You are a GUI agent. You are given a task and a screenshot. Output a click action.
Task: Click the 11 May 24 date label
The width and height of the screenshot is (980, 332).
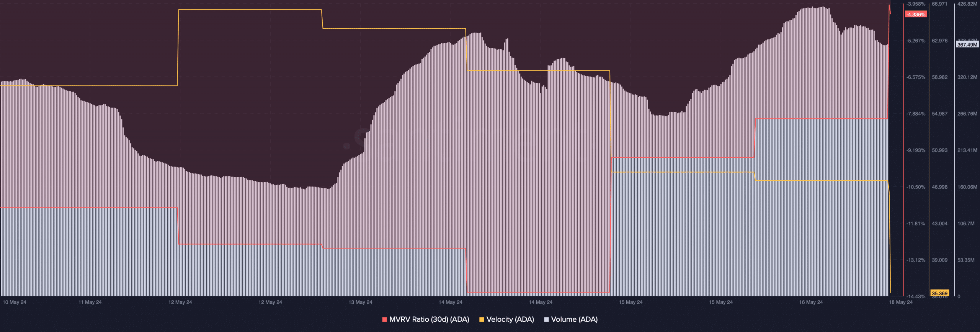(90, 302)
